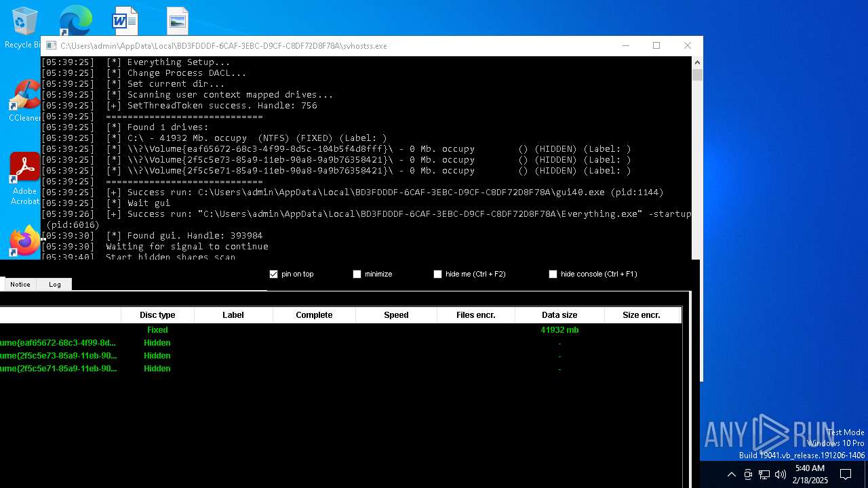Image resolution: width=868 pixels, height=488 pixels.
Task: Close the svhostss.exe console window
Action: tap(688, 45)
